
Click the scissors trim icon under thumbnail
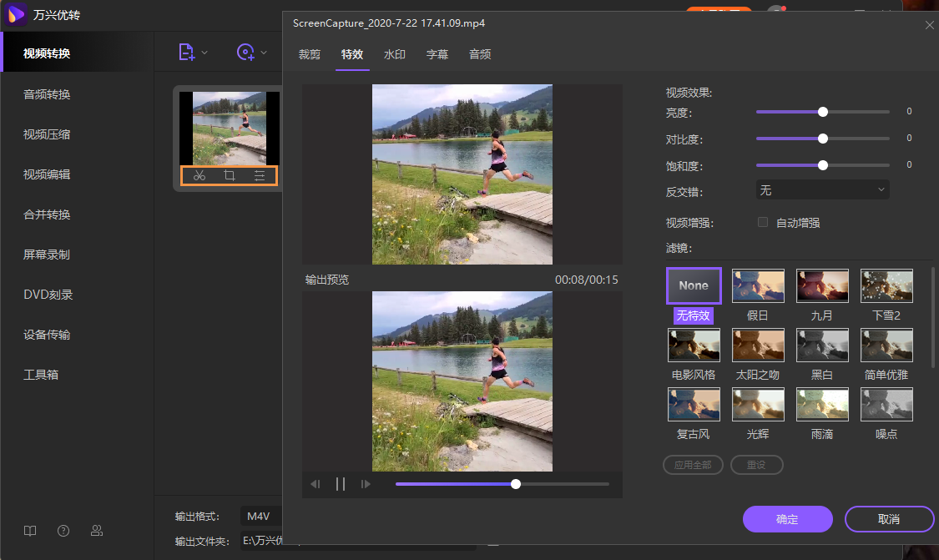click(x=199, y=175)
